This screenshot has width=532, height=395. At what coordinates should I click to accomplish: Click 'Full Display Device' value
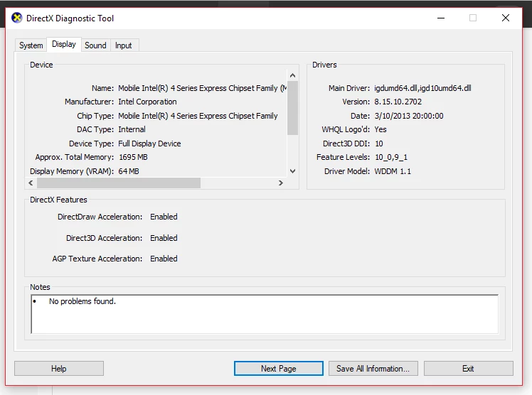(149, 144)
